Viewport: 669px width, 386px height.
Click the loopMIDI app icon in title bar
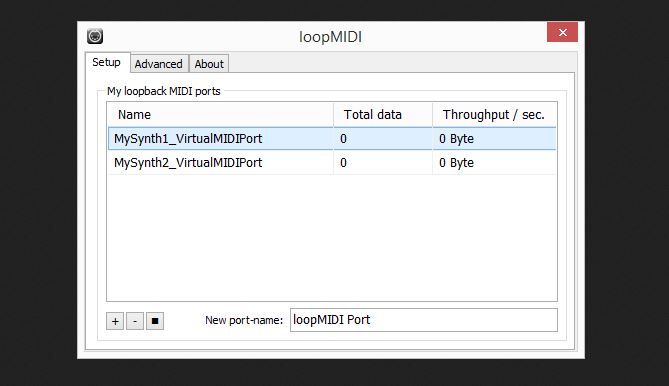95,36
